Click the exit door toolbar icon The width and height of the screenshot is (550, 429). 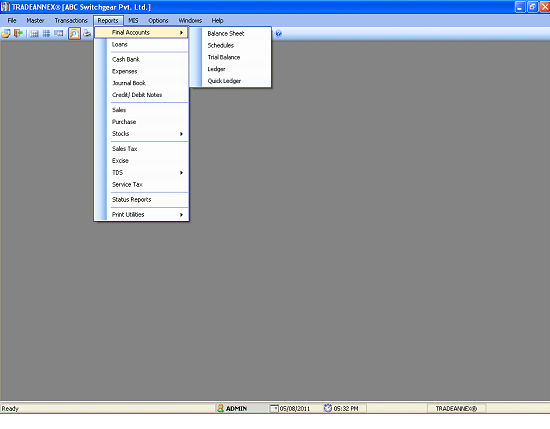point(18,34)
